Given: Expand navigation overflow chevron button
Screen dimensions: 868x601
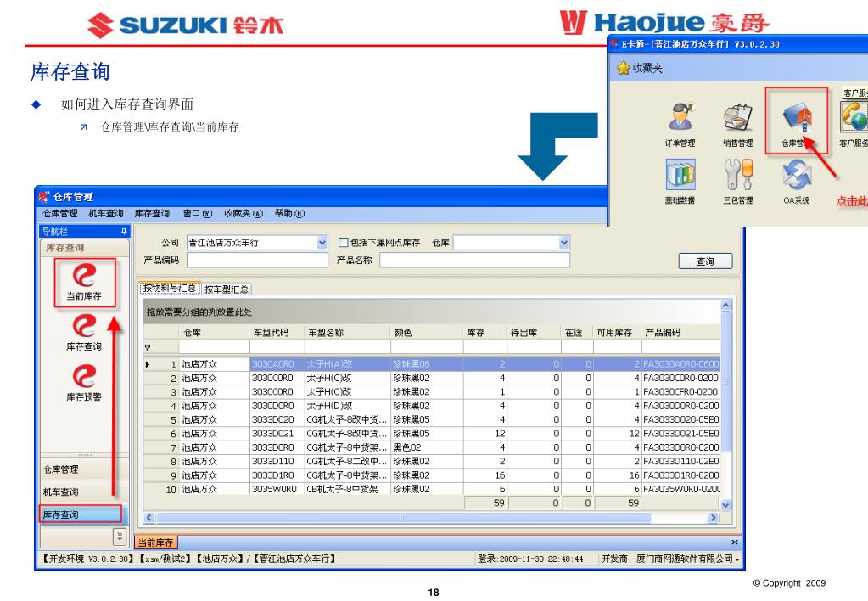Looking at the screenshot, I should (x=120, y=536).
